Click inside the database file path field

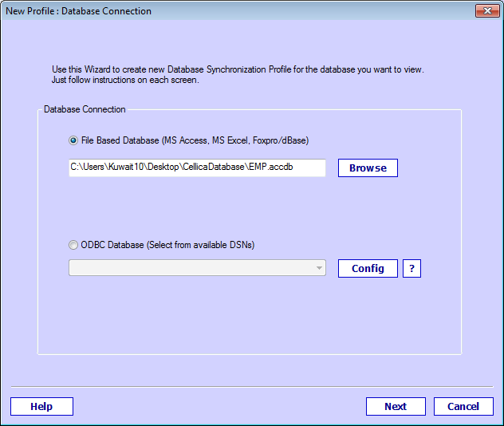coord(197,168)
